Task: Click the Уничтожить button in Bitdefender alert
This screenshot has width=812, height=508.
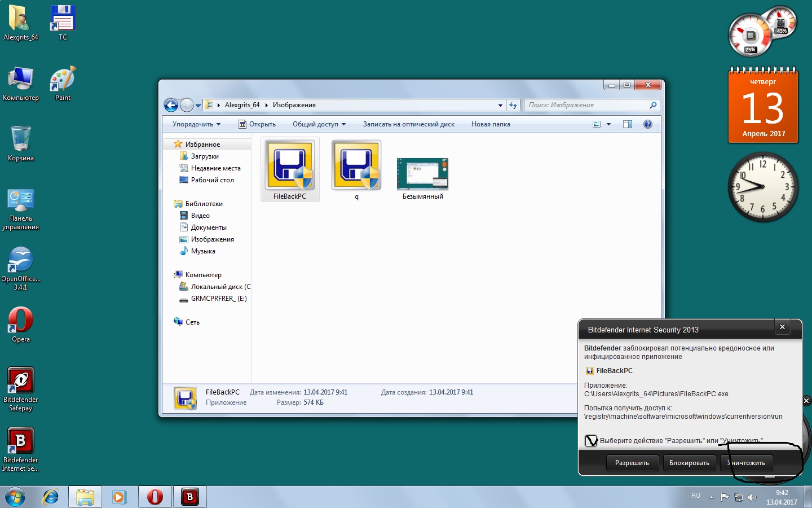Action: pyautogui.click(x=747, y=463)
